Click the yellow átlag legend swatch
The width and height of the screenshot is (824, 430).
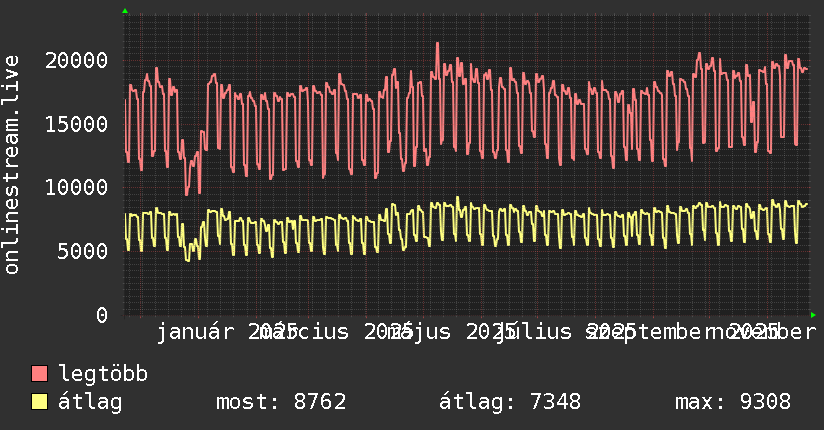tap(39, 402)
